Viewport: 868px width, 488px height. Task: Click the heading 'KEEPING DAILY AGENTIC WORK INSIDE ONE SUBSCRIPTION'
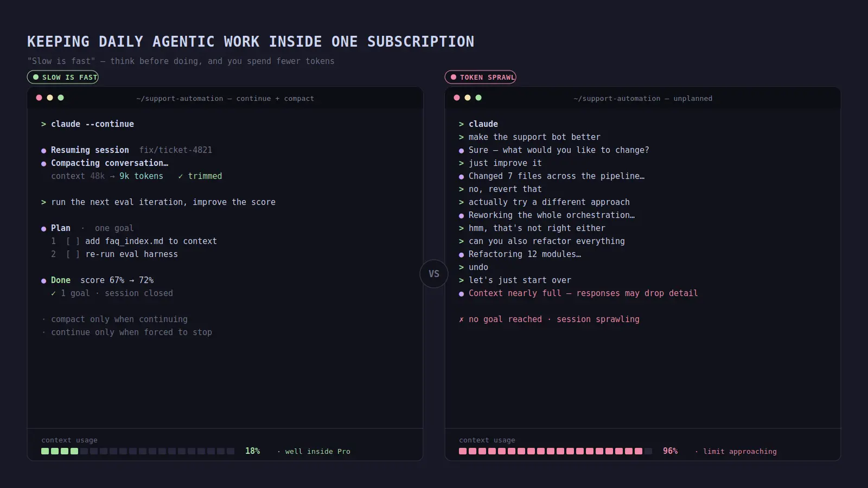[251, 42]
